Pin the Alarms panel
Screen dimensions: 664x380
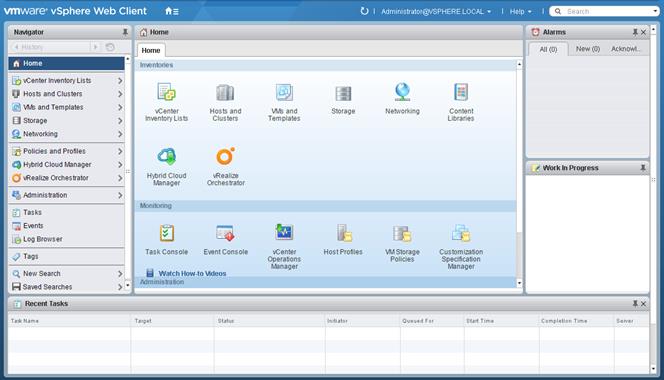(635, 32)
